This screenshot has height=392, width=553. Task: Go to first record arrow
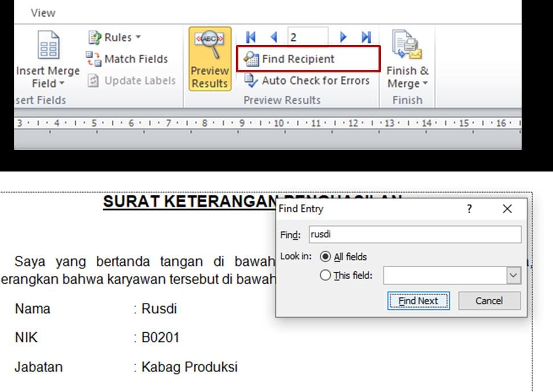pos(251,37)
